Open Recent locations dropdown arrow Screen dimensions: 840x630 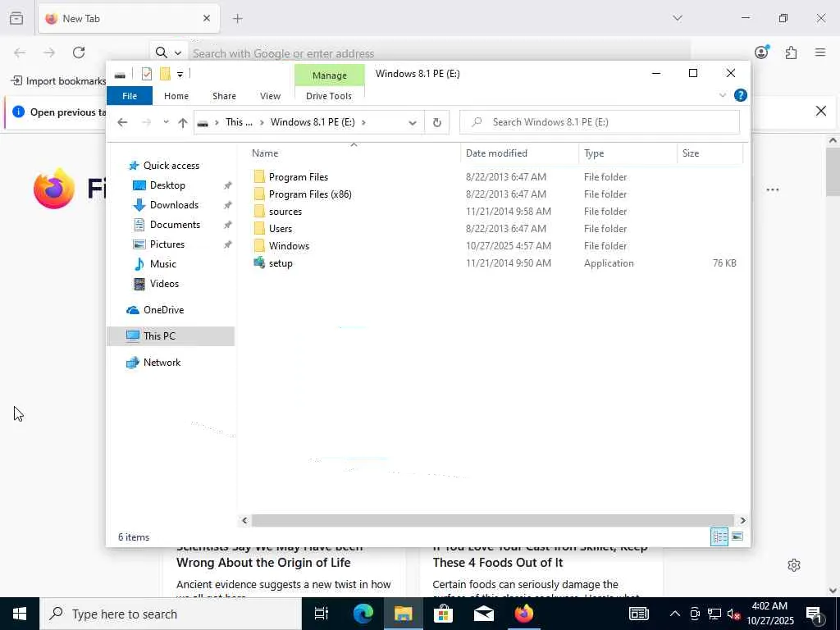166,122
